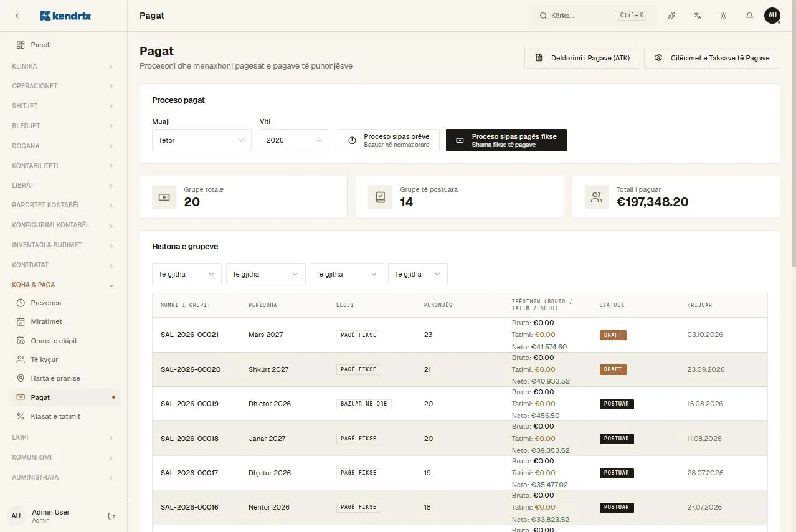This screenshot has width=796, height=532.
Task: Collapse the KOHA & PAGA section
Action: click(64, 285)
